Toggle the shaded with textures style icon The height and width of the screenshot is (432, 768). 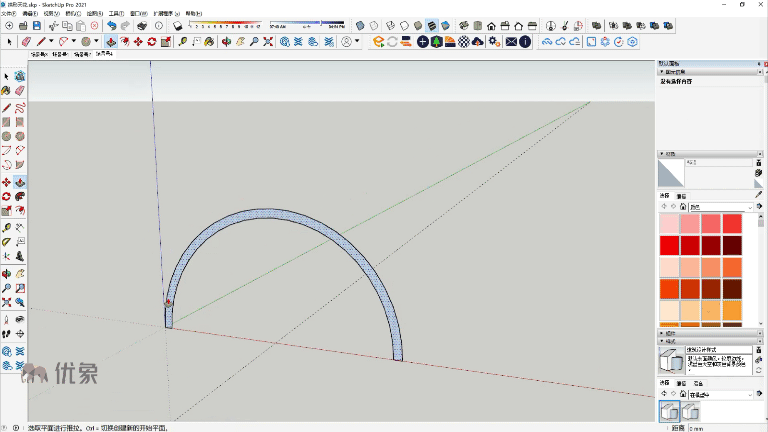click(x=432, y=25)
